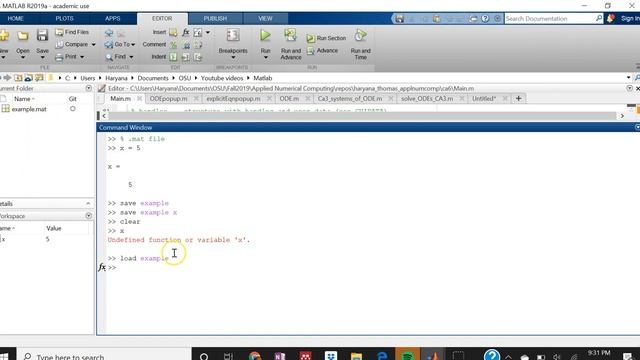The height and width of the screenshot is (360, 640).
Task: Click the Breakpoints icon
Action: tap(233, 35)
